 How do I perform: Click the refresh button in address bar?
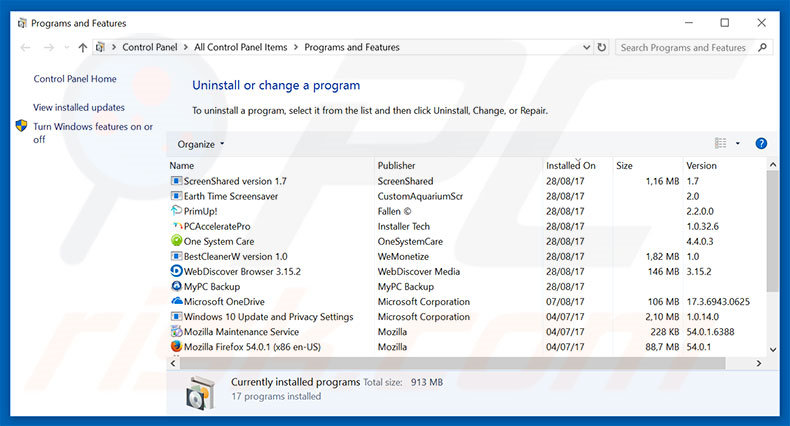tap(602, 47)
